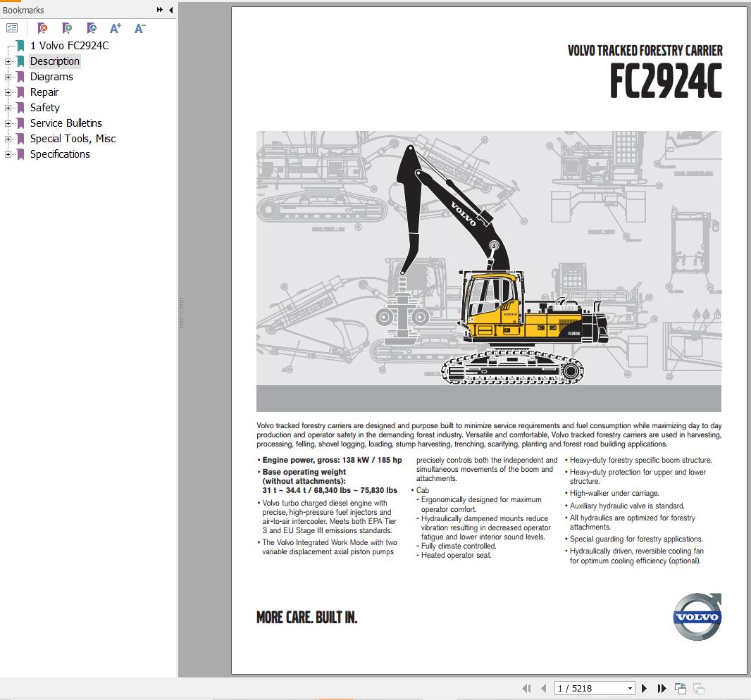Click 'Special guarding for forestry applications.' text
The height and width of the screenshot is (700, 751).
(636, 539)
